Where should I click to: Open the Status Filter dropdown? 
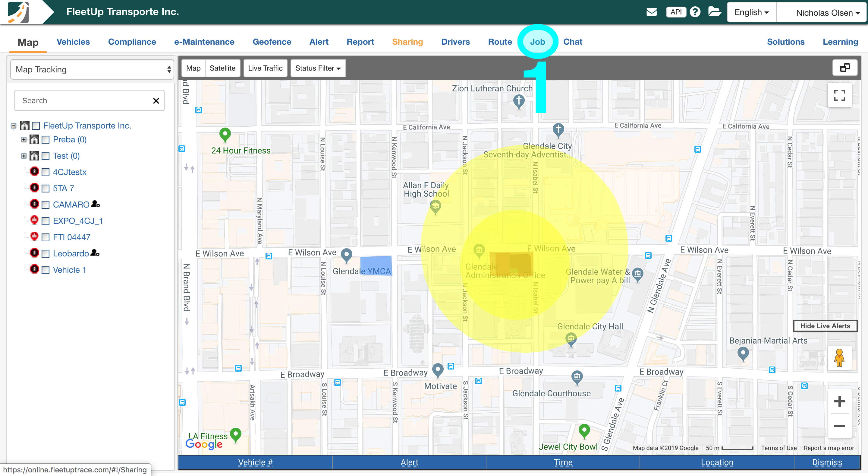point(318,68)
